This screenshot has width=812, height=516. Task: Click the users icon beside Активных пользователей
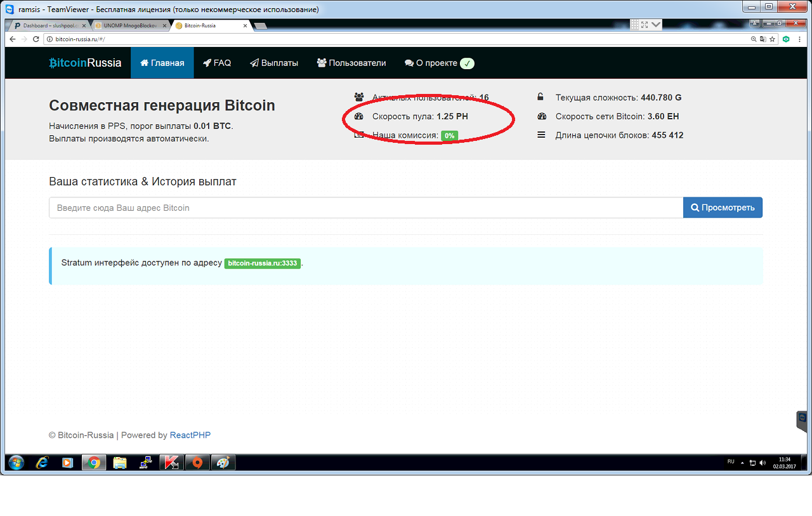click(359, 98)
